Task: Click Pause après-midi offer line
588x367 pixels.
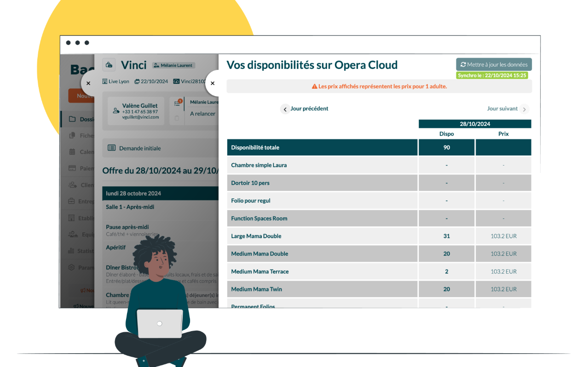Action: (x=127, y=227)
